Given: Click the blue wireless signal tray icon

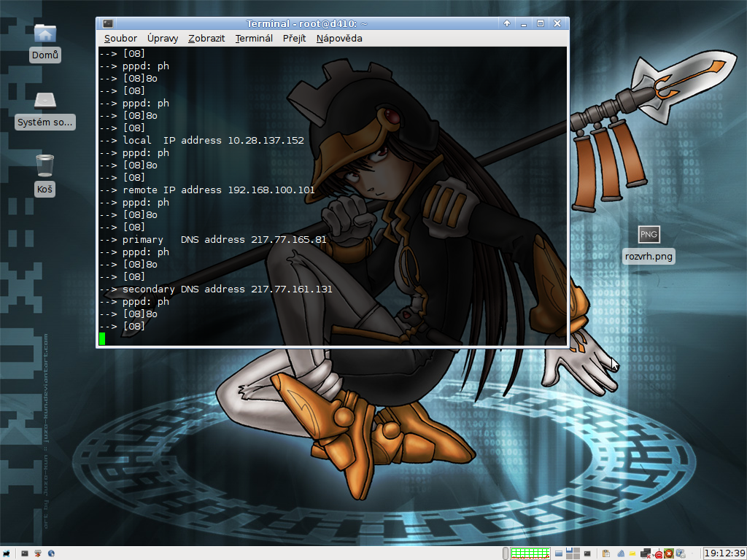Looking at the screenshot, I should 621,553.
